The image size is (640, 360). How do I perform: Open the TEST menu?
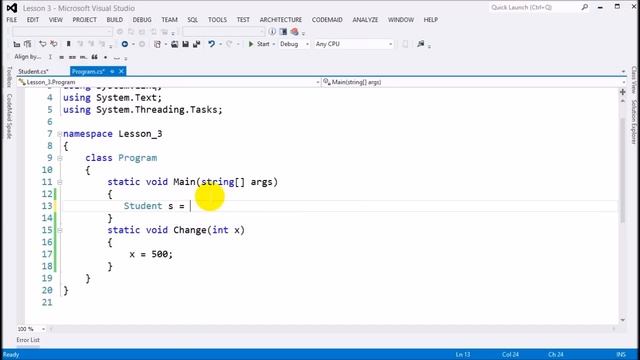click(243, 20)
